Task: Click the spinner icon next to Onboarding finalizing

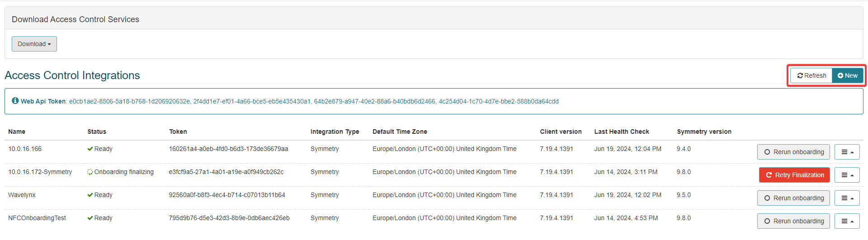Action: coord(90,172)
